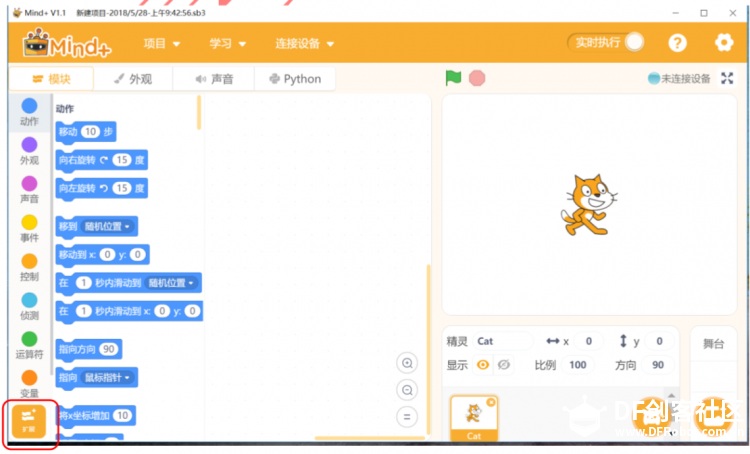Open the settings gear icon
750x454 pixels.
coord(724,43)
